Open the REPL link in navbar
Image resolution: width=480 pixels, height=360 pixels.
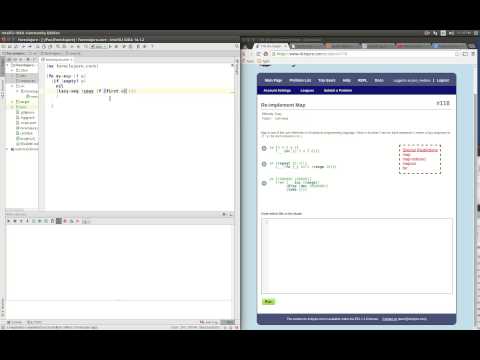pos(362,80)
